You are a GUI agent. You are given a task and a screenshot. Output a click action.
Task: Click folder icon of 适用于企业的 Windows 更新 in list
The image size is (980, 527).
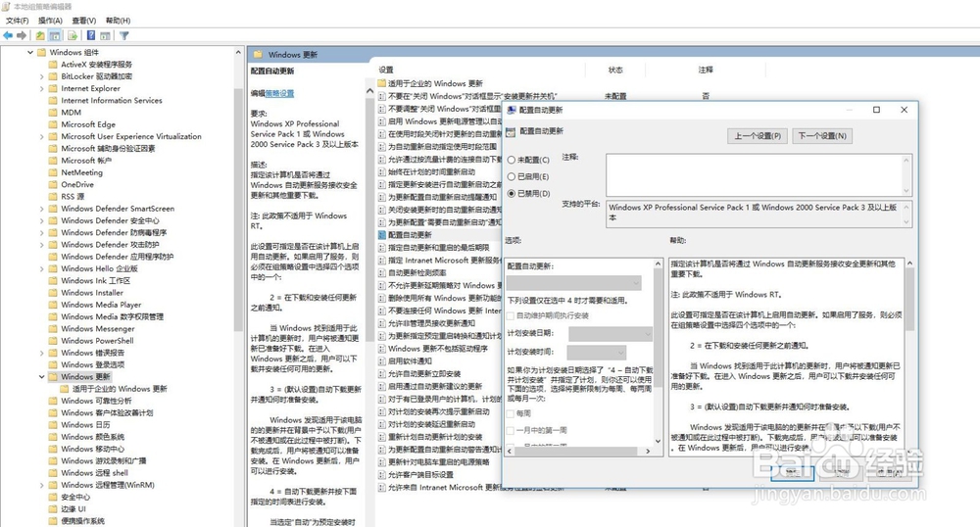click(382, 83)
